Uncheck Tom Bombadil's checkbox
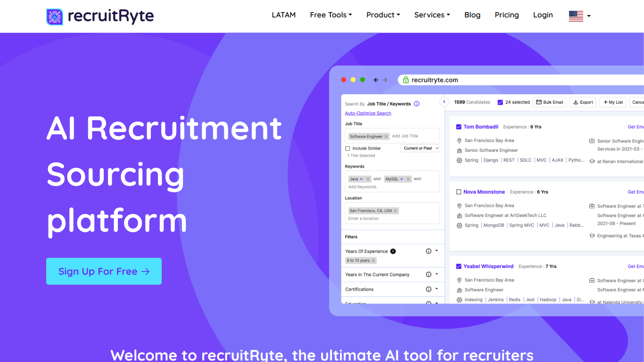This screenshot has width=644, height=362. [x=459, y=127]
